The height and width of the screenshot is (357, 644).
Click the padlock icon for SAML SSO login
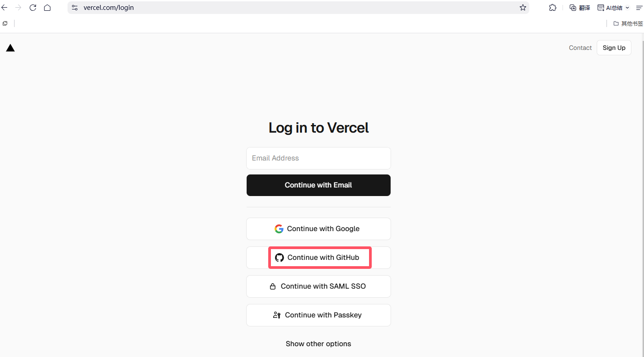pos(272,286)
